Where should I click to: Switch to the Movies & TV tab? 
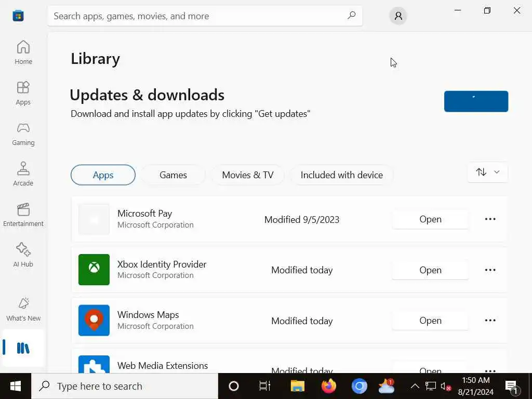click(247, 175)
